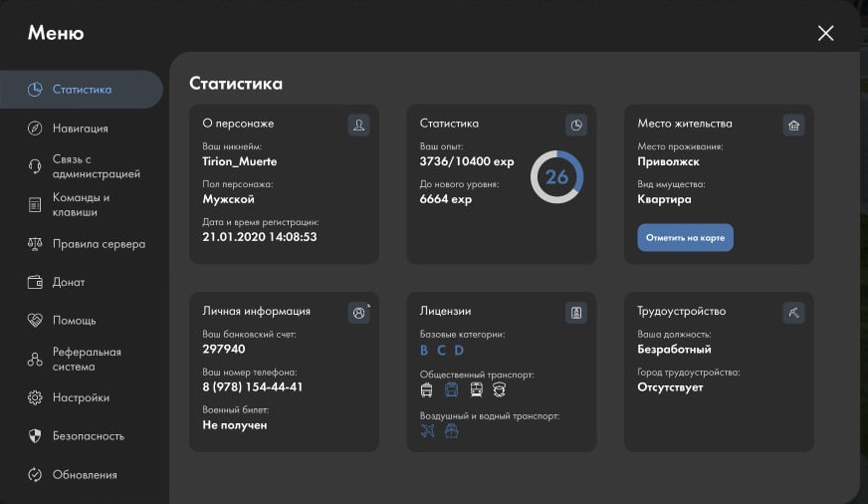868x504 pixels.
Task: Click the handshake heart icon beside Помощь
Action: click(35, 320)
